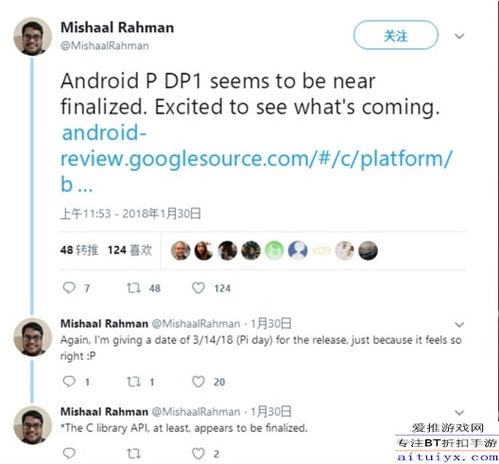Retweet the C library API tweet
This screenshot has width=499, height=464.
(x=134, y=453)
